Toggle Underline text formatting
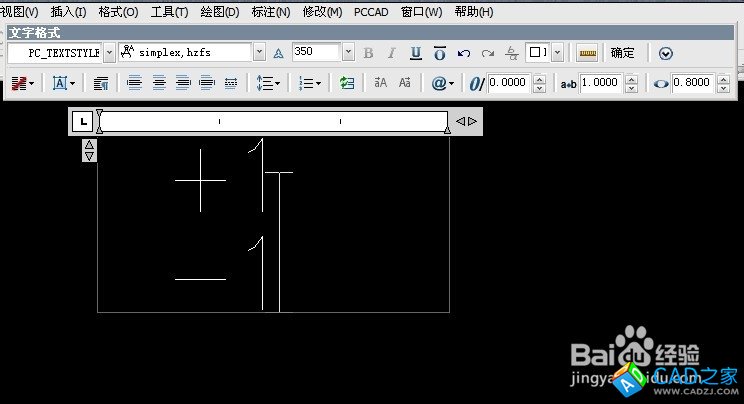Viewport: 744px width, 404px height. (x=415, y=53)
